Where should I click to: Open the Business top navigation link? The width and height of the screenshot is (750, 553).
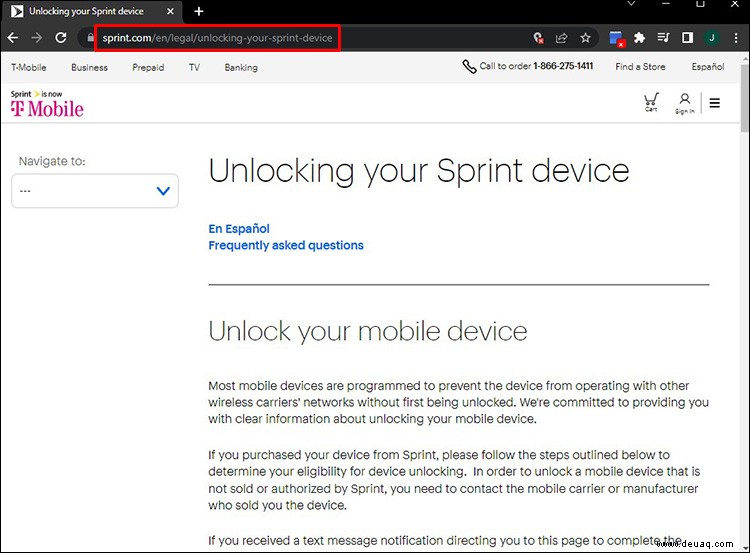coord(89,67)
